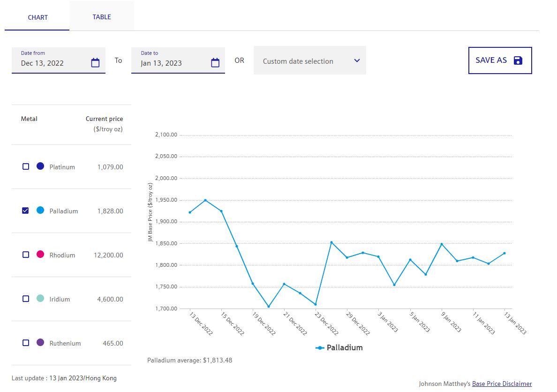Open the Base Price Disclaimer link
Screen dimensions: 557x392
[502, 384]
